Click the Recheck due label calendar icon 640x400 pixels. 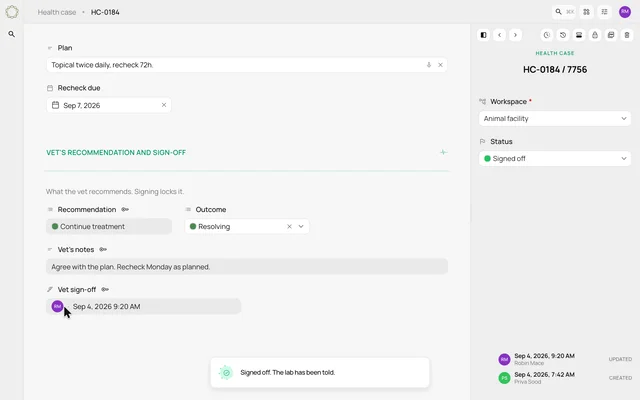(x=50, y=88)
